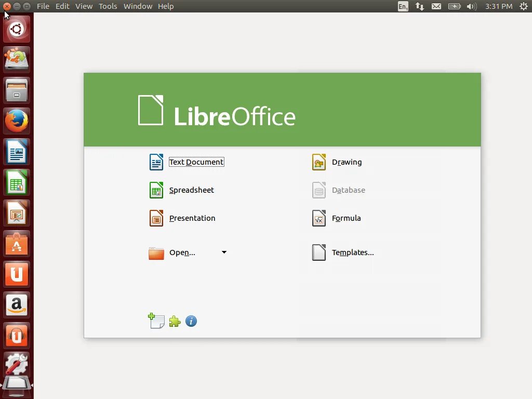Open the Ubuntu Dash from the launcher
This screenshot has width=532, height=399.
click(17, 29)
